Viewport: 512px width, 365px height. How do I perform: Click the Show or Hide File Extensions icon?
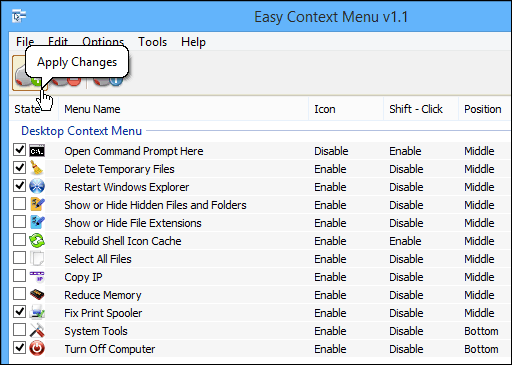pyautogui.click(x=37, y=222)
